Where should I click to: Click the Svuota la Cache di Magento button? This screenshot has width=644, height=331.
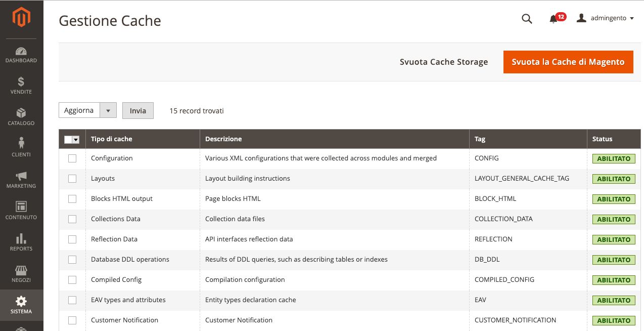click(x=568, y=62)
